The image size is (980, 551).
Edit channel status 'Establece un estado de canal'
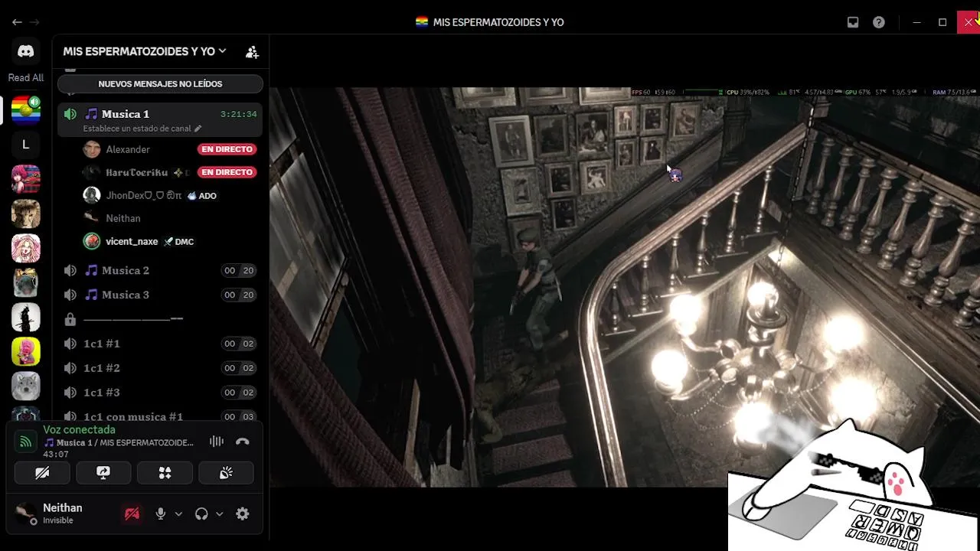coord(142,129)
